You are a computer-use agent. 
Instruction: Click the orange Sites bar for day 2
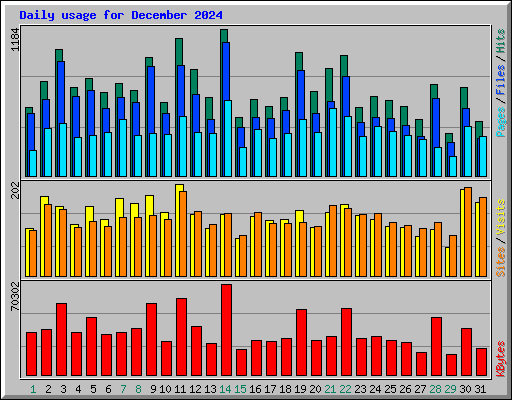[48, 240]
